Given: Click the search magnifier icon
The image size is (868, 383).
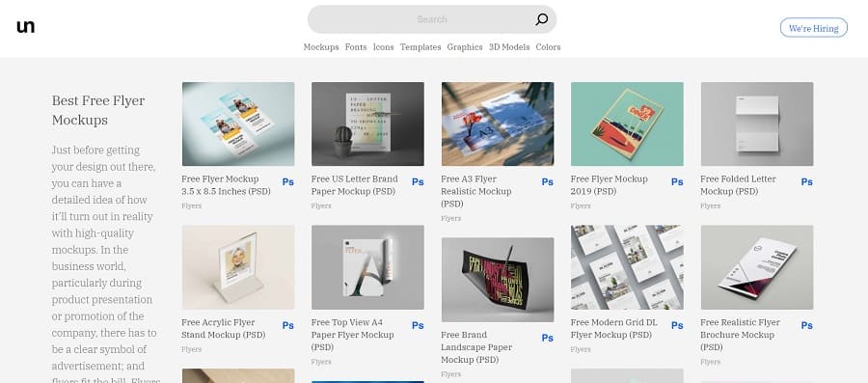Looking at the screenshot, I should [x=541, y=19].
